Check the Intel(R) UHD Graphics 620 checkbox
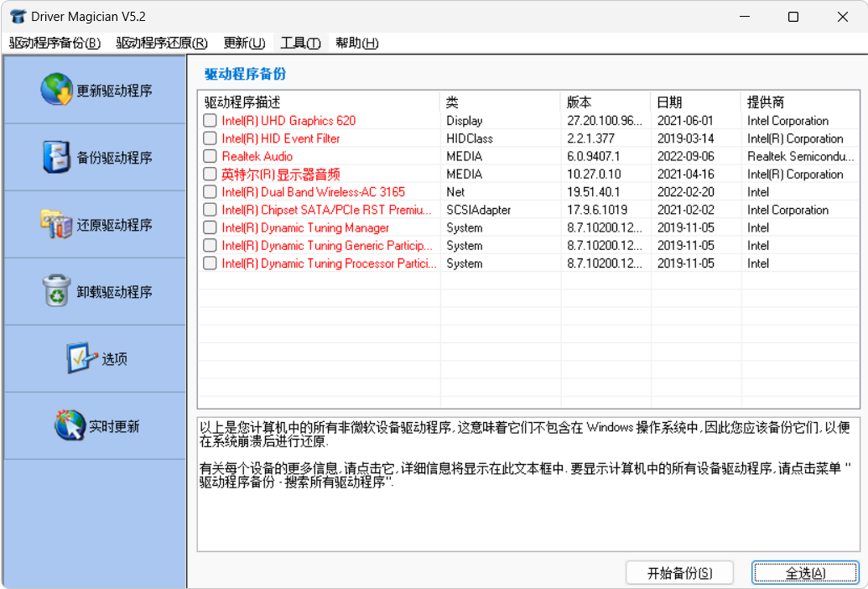 [x=210, y=120]
